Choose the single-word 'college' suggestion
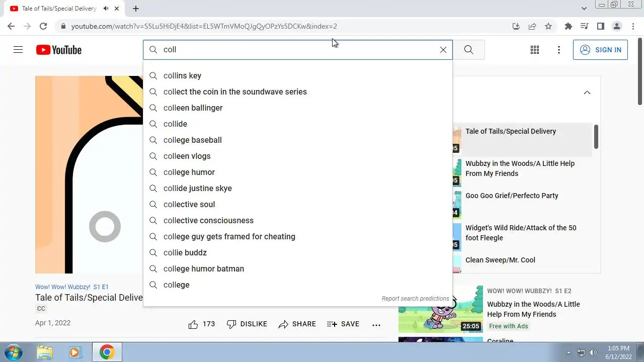This screenshot has width=644, height=362. coord(298,285)
